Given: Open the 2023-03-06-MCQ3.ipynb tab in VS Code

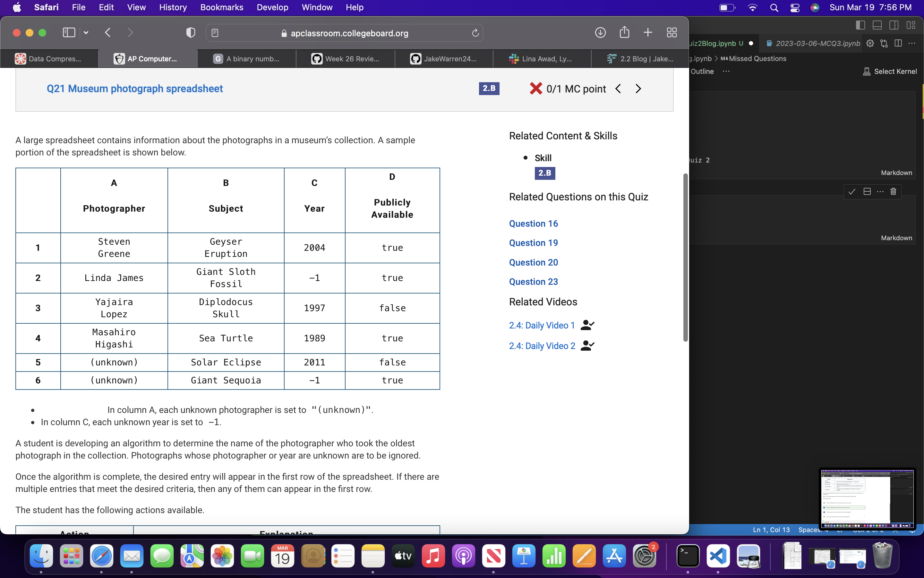Looking at the screenshot, I should (x=813, y=43).
